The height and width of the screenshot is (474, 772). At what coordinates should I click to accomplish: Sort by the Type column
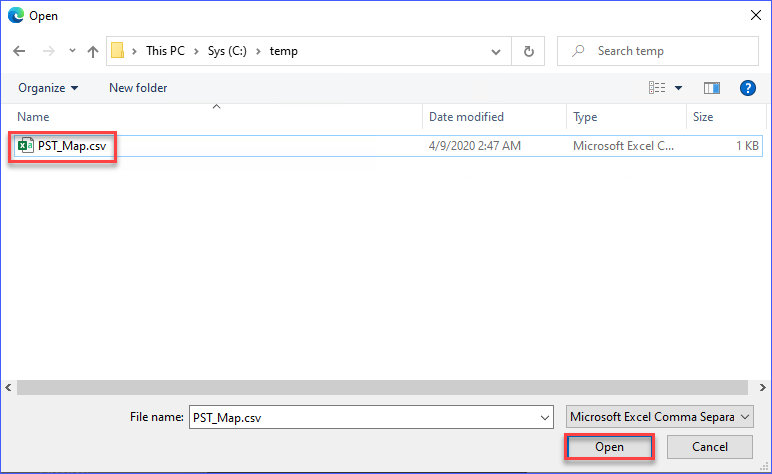(x=585, y=117)
